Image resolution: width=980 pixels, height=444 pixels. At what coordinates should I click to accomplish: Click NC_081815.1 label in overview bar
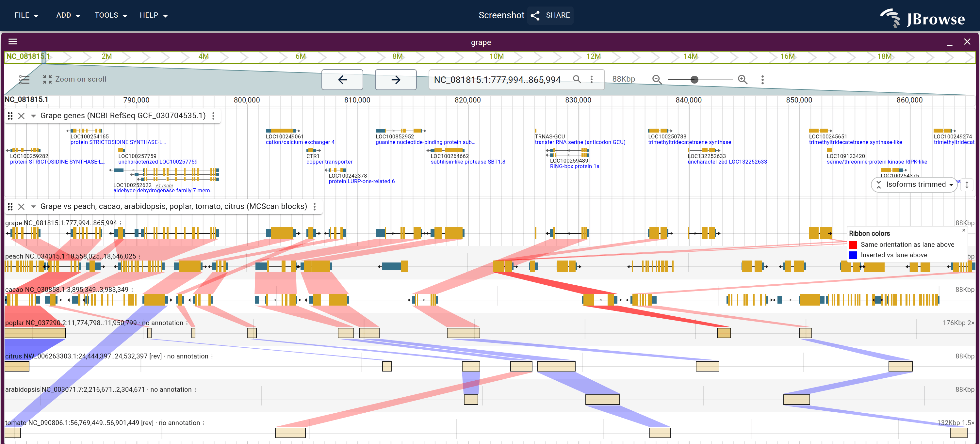[28, 56]
